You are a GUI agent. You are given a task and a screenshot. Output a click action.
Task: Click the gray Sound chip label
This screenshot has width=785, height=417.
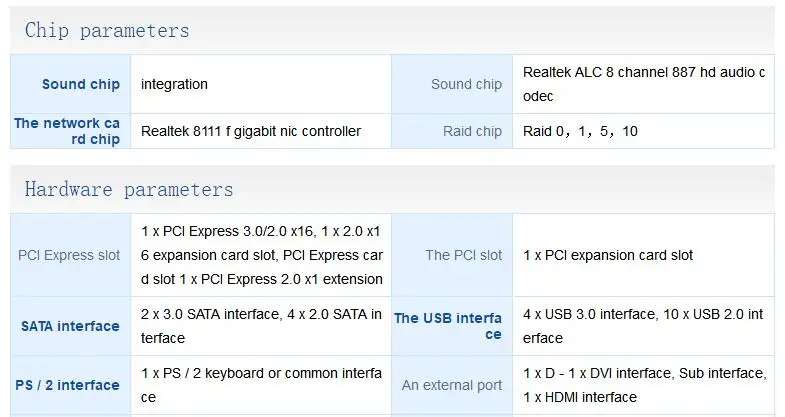tap(466, 84)
